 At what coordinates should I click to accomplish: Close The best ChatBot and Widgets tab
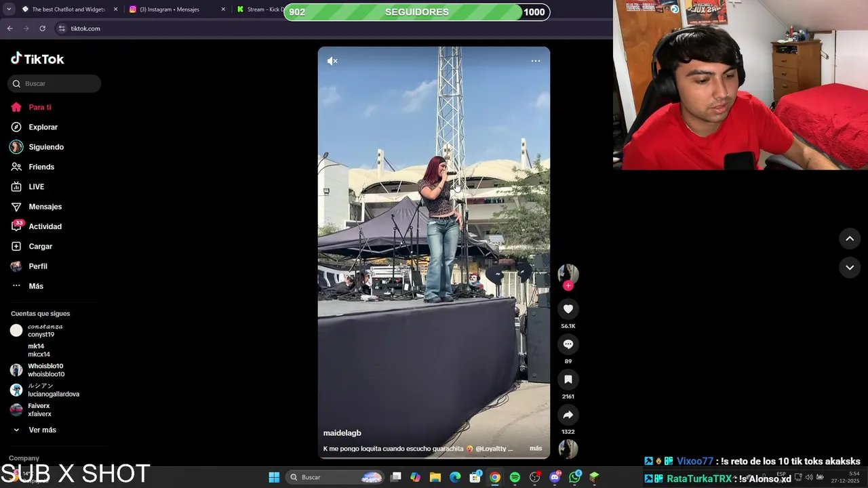[x=115, y=9]
